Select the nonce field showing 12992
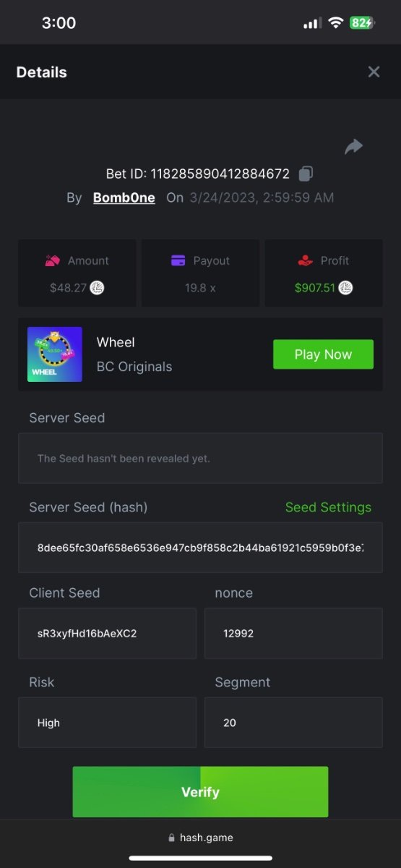The image size is (401, 868). tap(293, 633)
